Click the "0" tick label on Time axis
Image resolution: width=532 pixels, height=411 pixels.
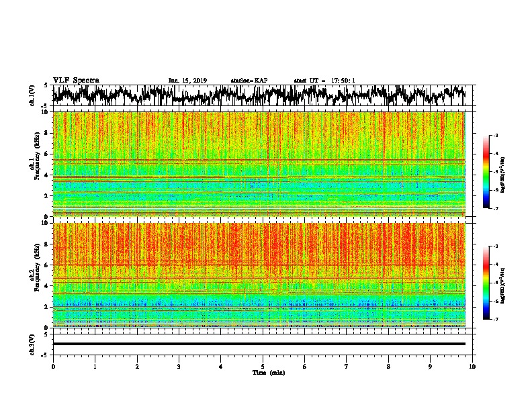(53, 367)
